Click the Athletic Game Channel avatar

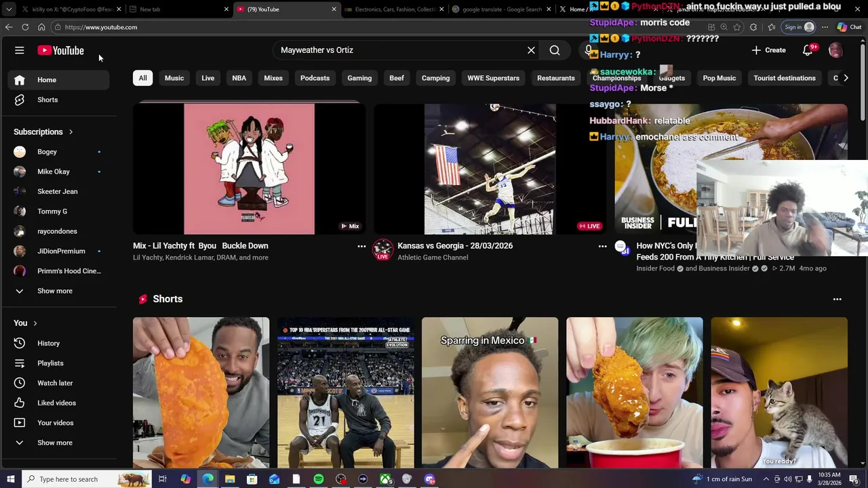point(382,249)
